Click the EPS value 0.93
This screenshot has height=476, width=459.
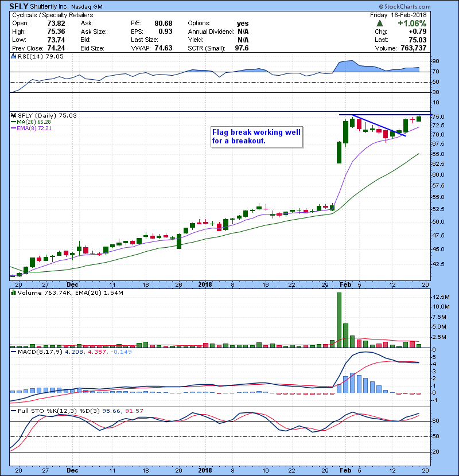[166, 32]
